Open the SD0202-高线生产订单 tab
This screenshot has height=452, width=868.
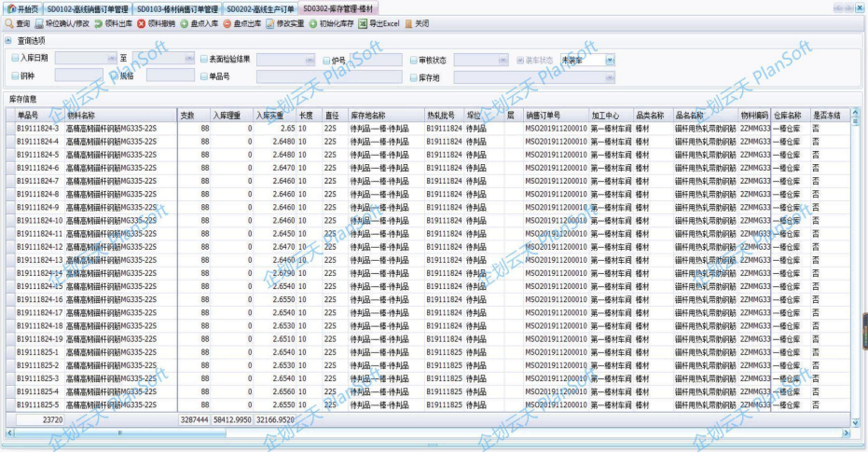(x=260, y=8)
